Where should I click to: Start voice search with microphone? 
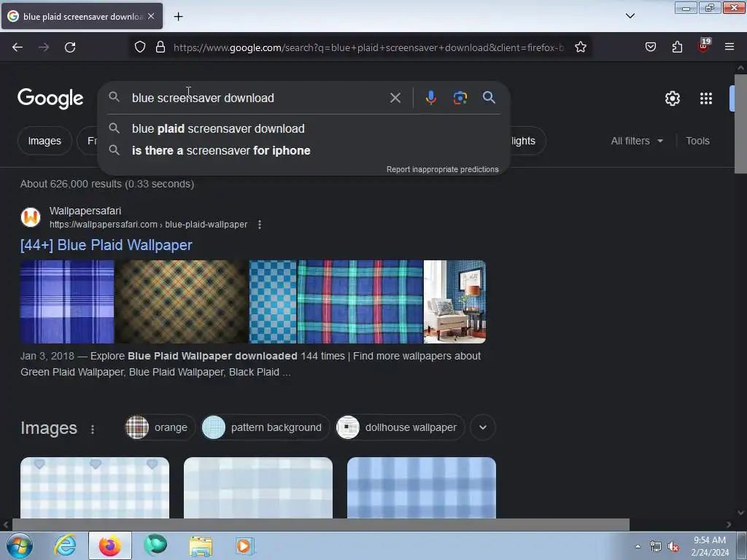click(430, 98)
